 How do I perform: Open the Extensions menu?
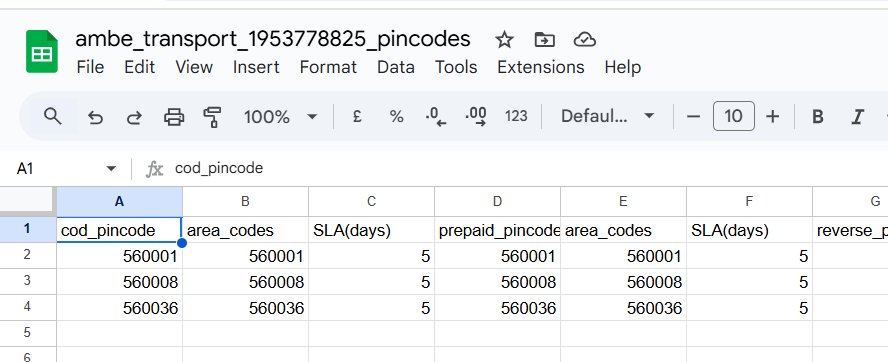pyautogui.click(x=540, y=67)
